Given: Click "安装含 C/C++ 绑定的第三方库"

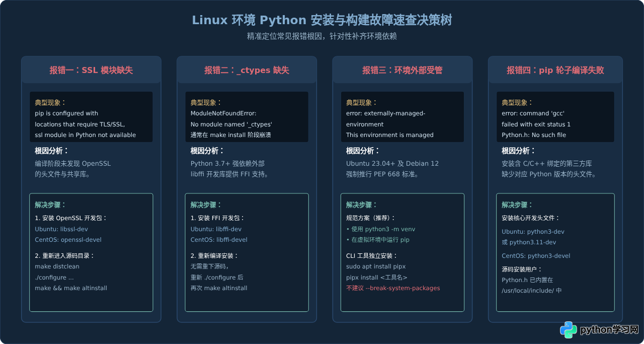Looking at the screenshot, I should click(547, 164).
